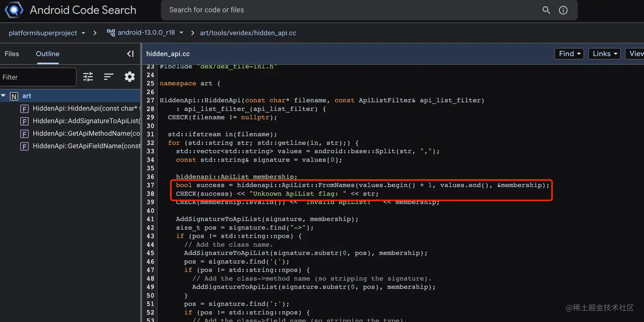The height and width of the screenshot is (322, 644).
Task: Click the Android Code Search title
Action: click(83, 10)
